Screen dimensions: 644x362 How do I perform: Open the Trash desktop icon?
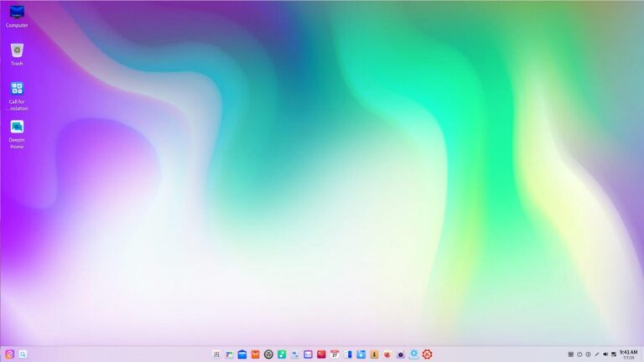(17, 50)
